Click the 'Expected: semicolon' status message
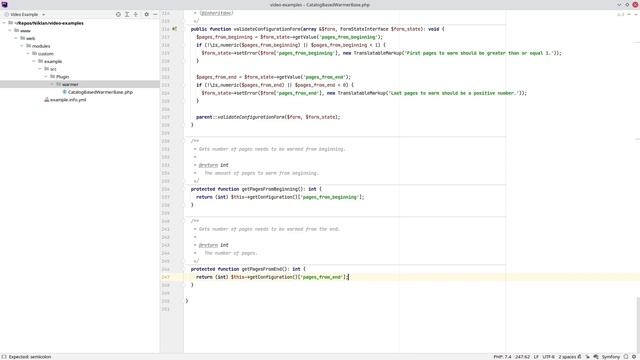The image size is (640, 360). pyautogui.click(x=30, y=357)
